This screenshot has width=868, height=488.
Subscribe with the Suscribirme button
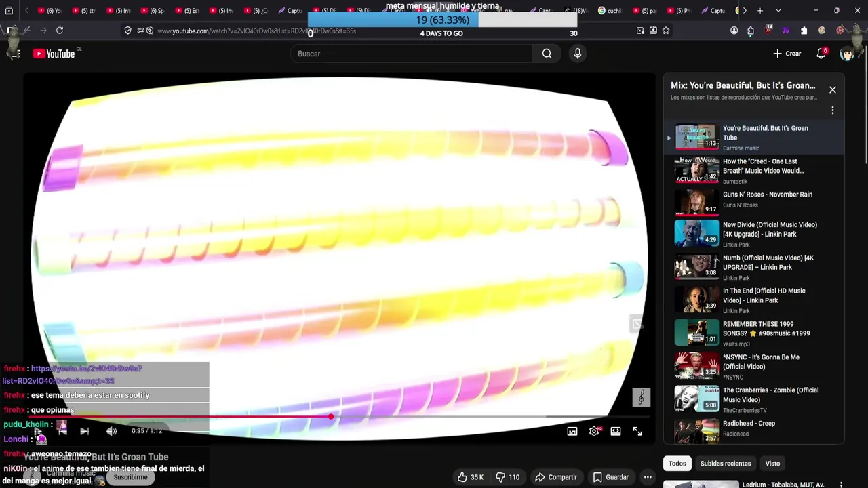tap(130, 477)
